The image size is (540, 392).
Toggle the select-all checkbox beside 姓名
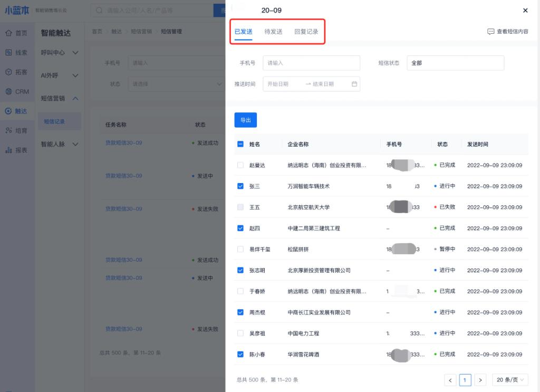(240, 144)
